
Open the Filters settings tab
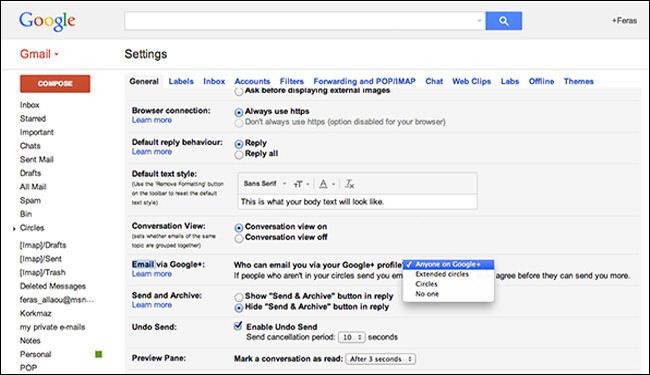tap(291, 81)
